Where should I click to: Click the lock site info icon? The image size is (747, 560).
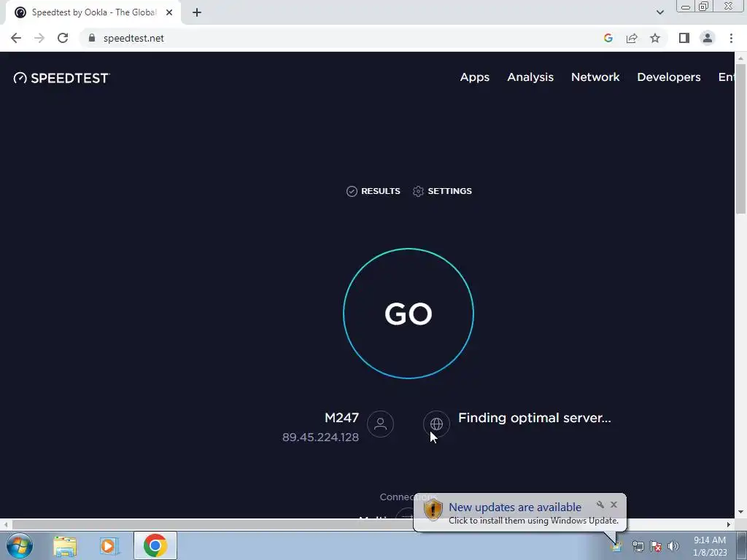click(92, 38)
